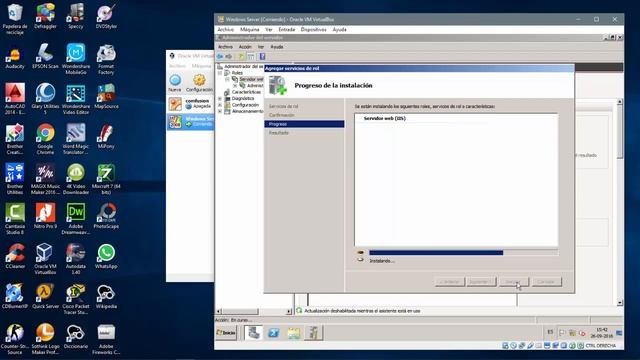Click the Forward arrow in Server Manager toolbar
640x360 pixels.
pyautogui.click(x=229, y=56)
